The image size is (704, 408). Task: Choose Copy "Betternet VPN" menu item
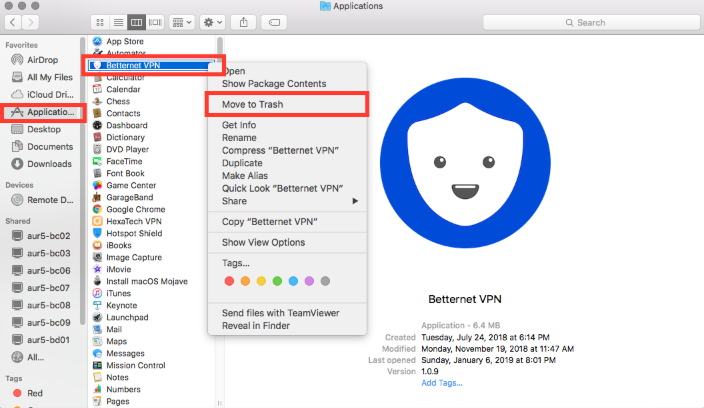(287, 222)
